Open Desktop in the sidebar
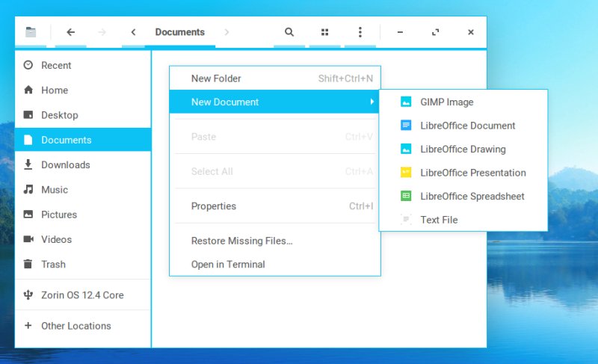This screenshot has height=364, width=598. pos(83,114)
